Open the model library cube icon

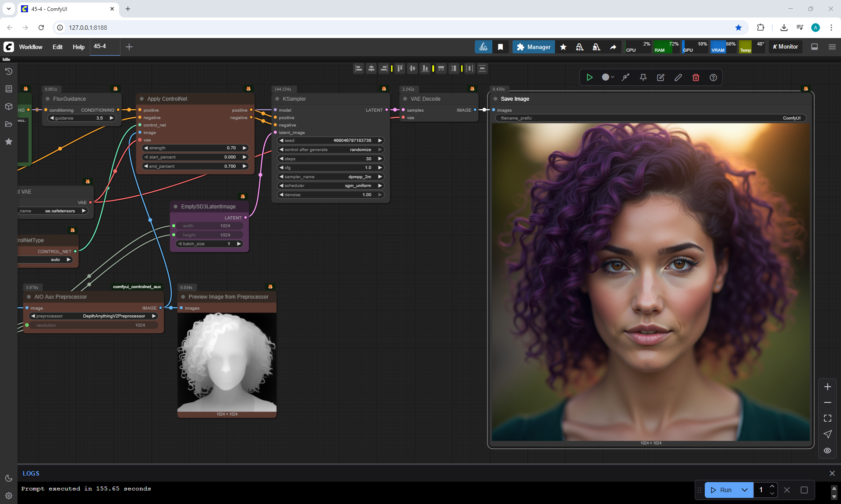8,106
